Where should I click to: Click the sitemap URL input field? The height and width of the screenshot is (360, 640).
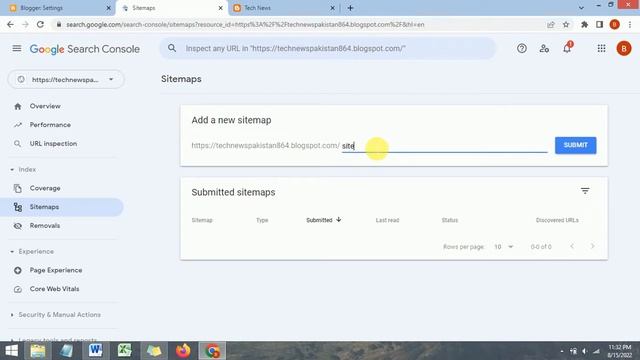[444, 146]
